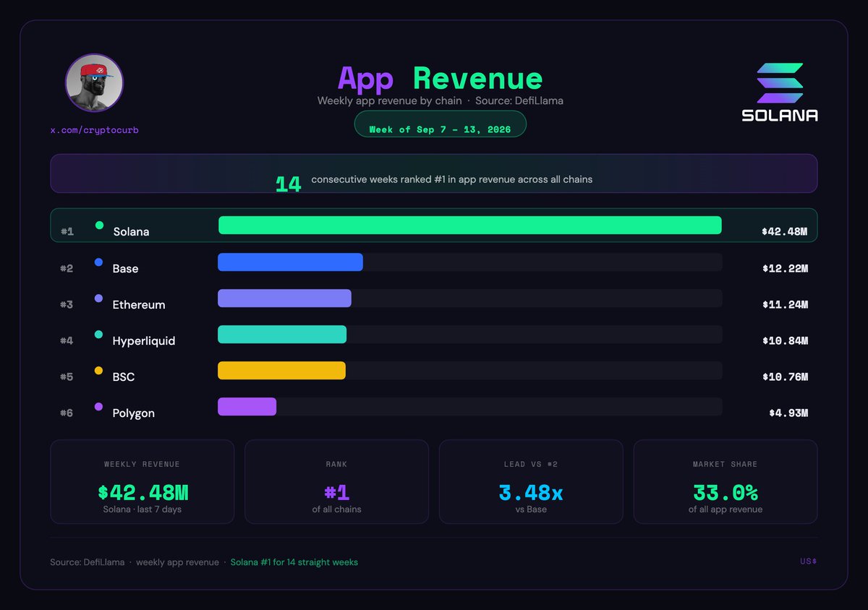The width and height of the screenshot is (868, 610).
Task: Click the Polygon chain name
Action: coord(134,413)
